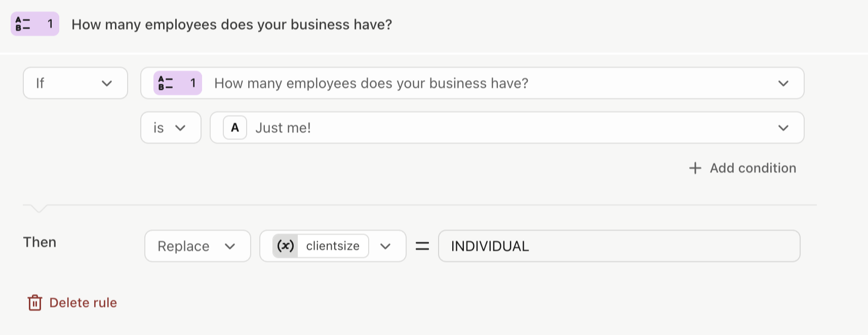Select the 'Just me!' answer option text

[283, 128]
